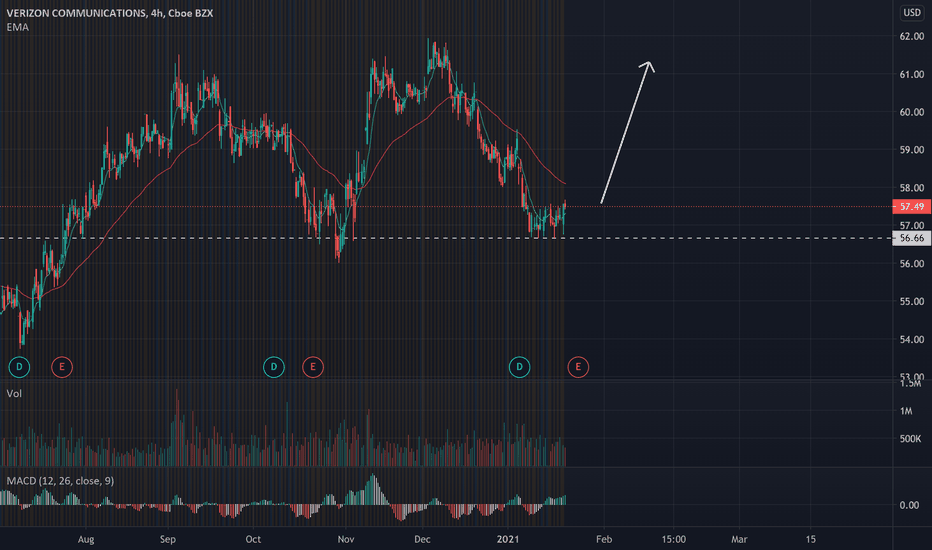Click the 56.66 horizontal line price label

point(912,238)
